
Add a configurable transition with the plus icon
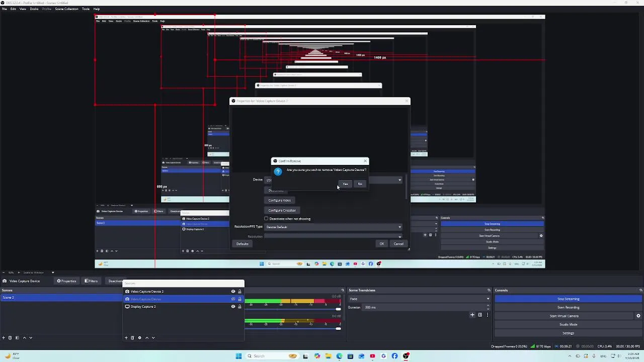[472, 315]
